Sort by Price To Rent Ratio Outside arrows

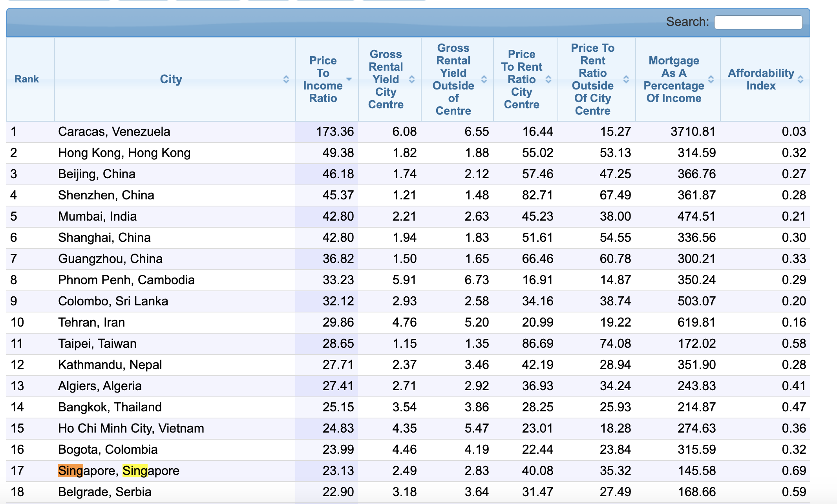(x=626, y=79)
